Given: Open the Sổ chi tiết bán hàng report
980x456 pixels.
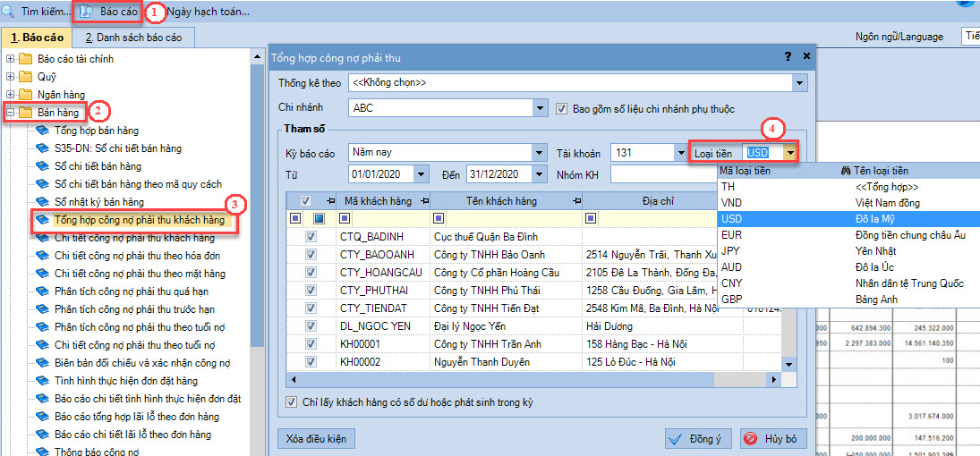Looking at the screenshot, I should click(x=98, y=166).
